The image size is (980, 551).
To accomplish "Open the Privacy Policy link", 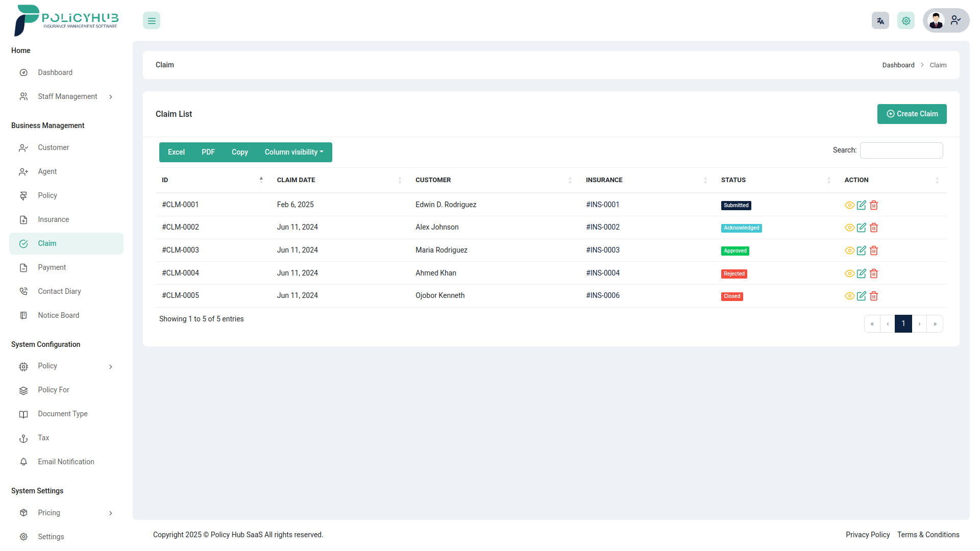I will [x=868, y=535].
